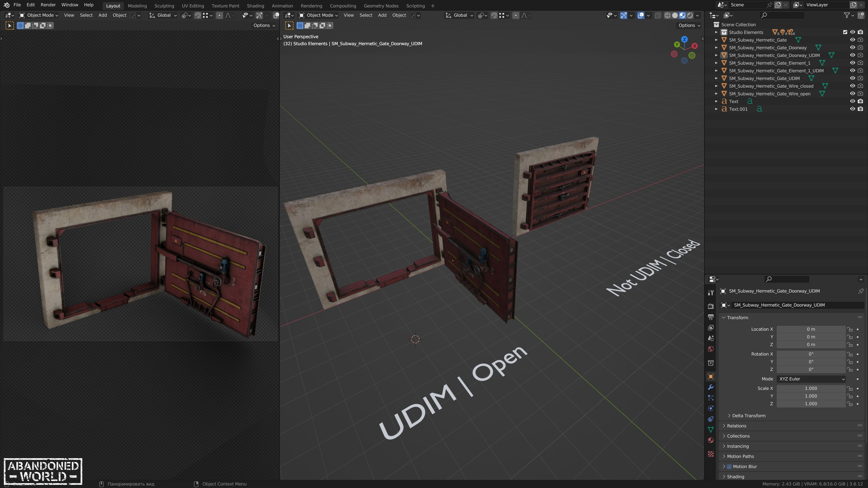Screen dimensions: 868x488
Task: Open the Material properties tab
Action: (711, 440)
